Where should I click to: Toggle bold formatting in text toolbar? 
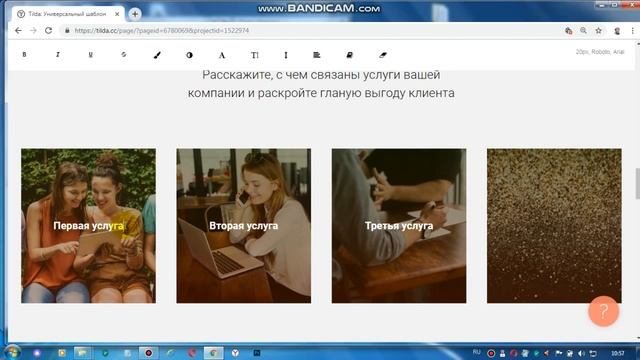[x=24, y=55]
